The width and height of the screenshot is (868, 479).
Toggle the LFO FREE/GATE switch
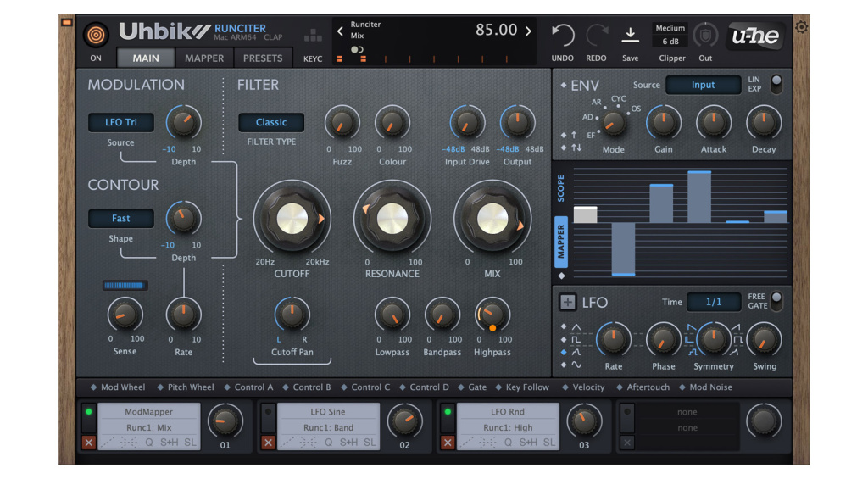coord(775,301)
